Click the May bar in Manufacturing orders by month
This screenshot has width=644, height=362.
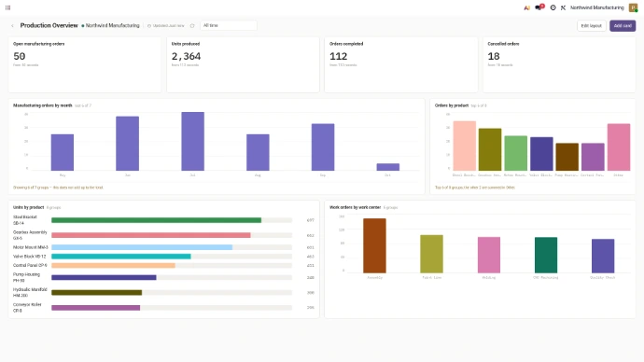(63, 152)
